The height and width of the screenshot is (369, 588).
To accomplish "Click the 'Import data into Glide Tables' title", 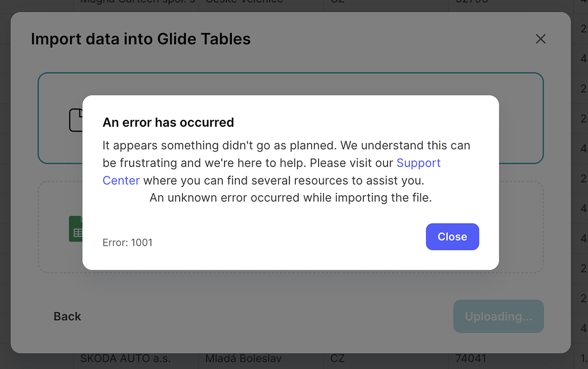I will click(x=140, y=39).
